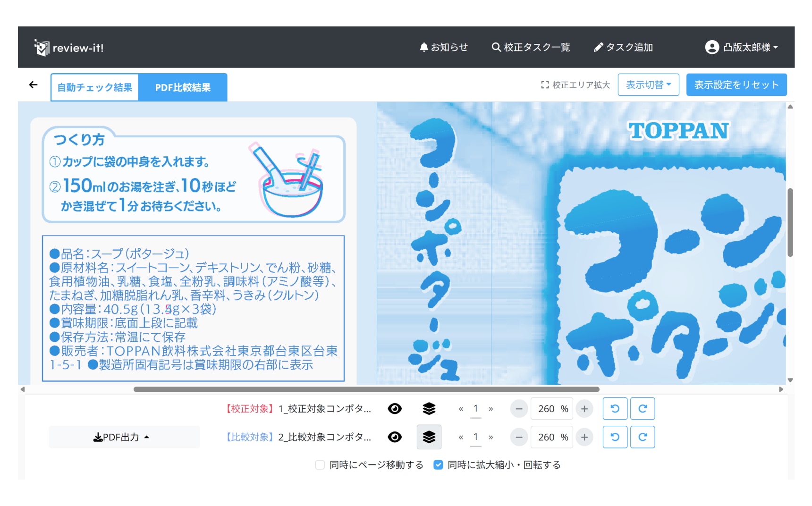Viewport: 812px width, 506px height.
Task: Uncheck 同時に拡大縮小・回転する checkbox
Action: 438,465
